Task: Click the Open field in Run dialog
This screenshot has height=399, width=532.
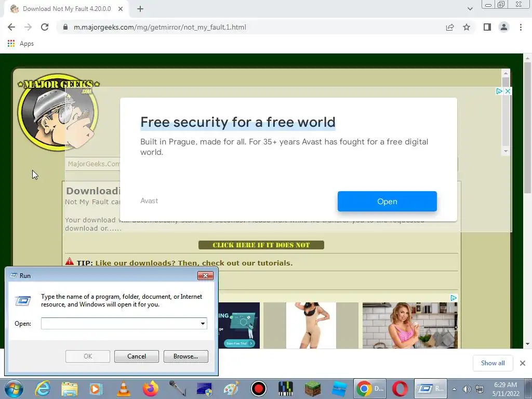Action: click(x=121, y=323)
